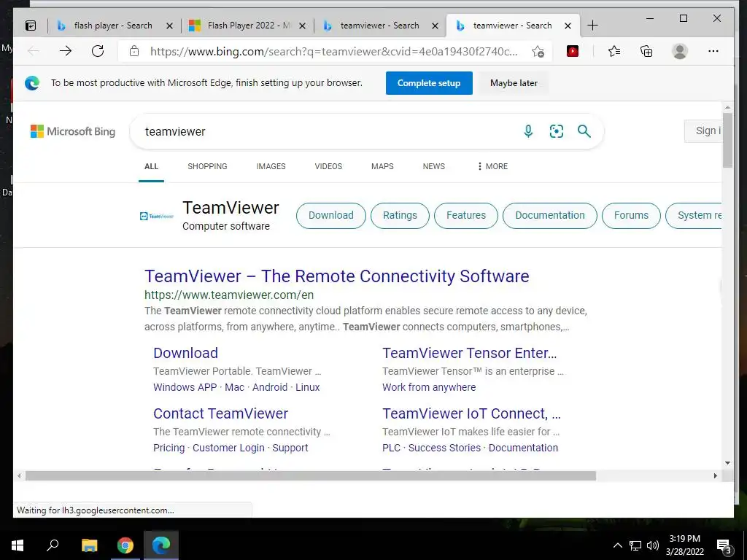Open TeamViewer – The Remote Connectivity Software link
Image resolution: width=747 pixels, height=560 pixels.
(x=337, y=276)
